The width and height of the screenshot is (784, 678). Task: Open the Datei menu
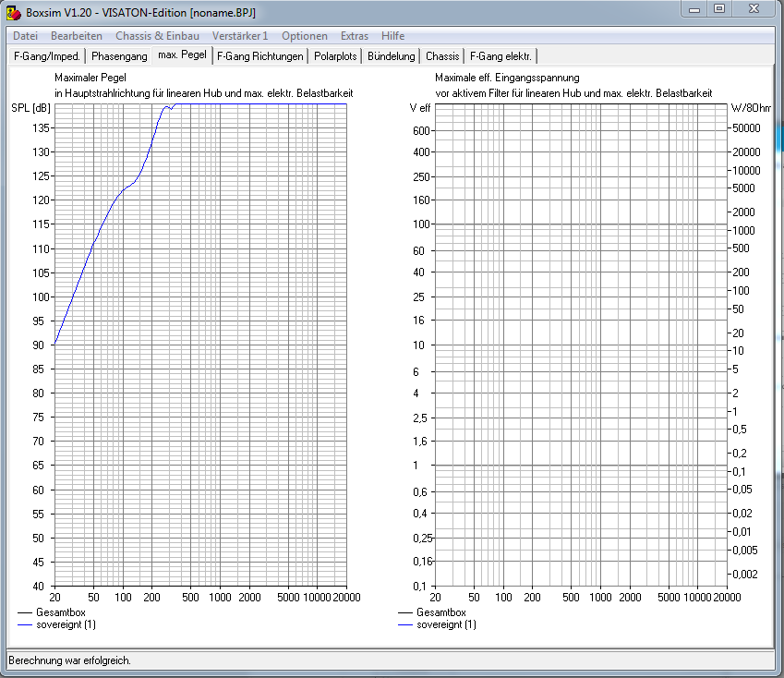[x=25, y=36]
